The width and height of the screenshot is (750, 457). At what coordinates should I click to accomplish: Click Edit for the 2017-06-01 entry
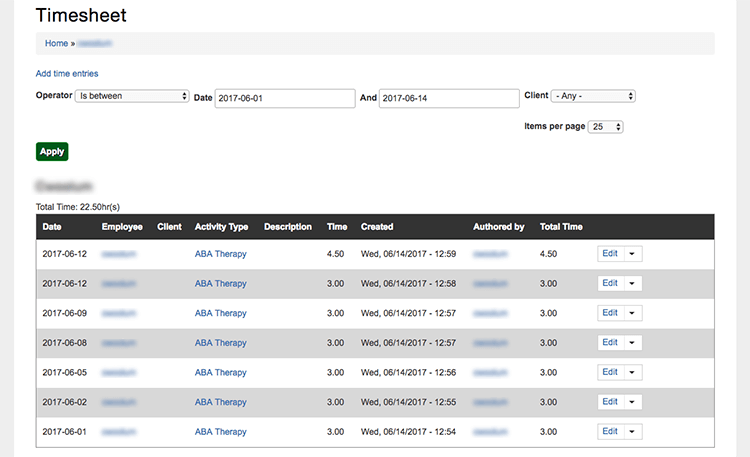[610, 432]
